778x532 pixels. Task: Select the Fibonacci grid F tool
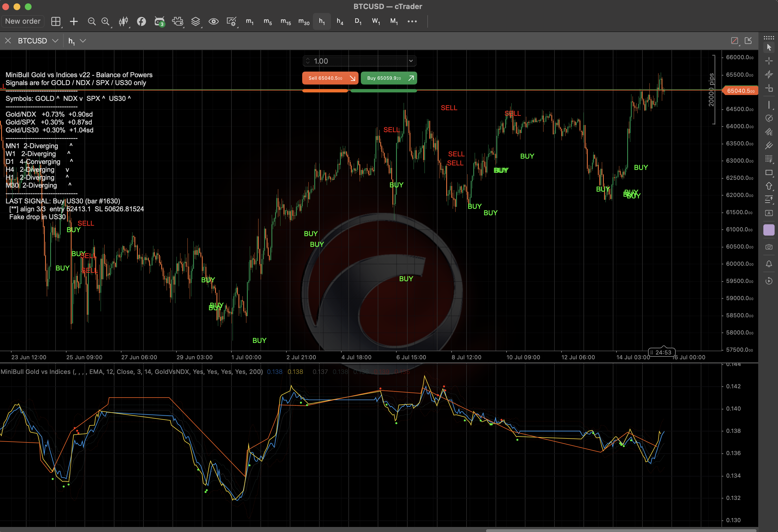point(769,159)
